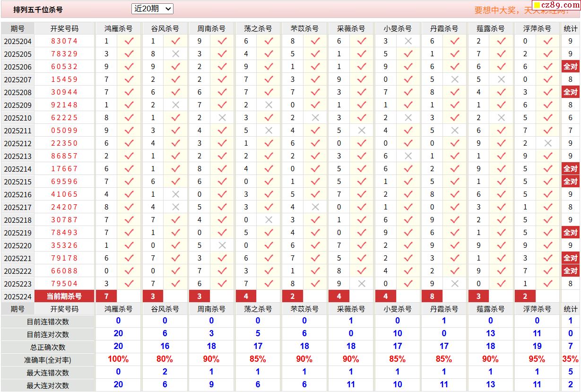Viewport: 581px width, 392px height.
Task: Click the X mark for 采薇杀号 in row 2025223
Action: click(362, 284)
